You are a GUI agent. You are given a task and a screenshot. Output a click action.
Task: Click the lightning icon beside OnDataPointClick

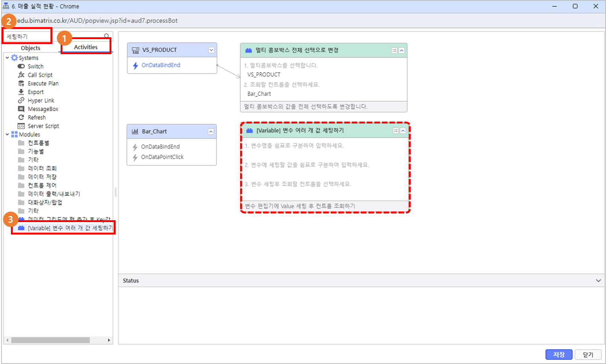(135, 157)
